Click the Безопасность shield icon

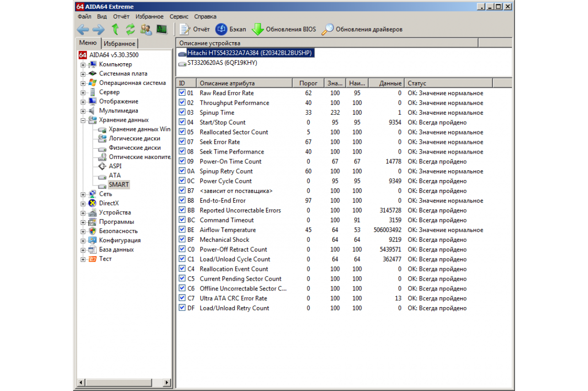(93, 231)
